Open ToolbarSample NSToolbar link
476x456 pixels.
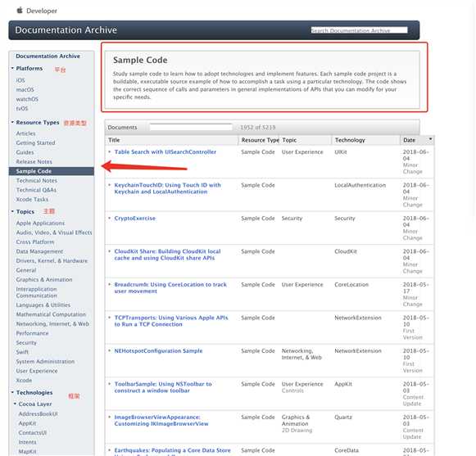[163, 387]
